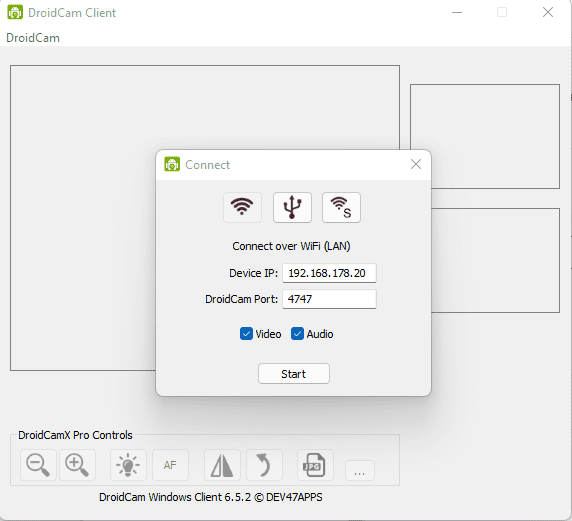Minimize the DroidCam Client window
Screen dimensions: 572x521
click(457, 12)
